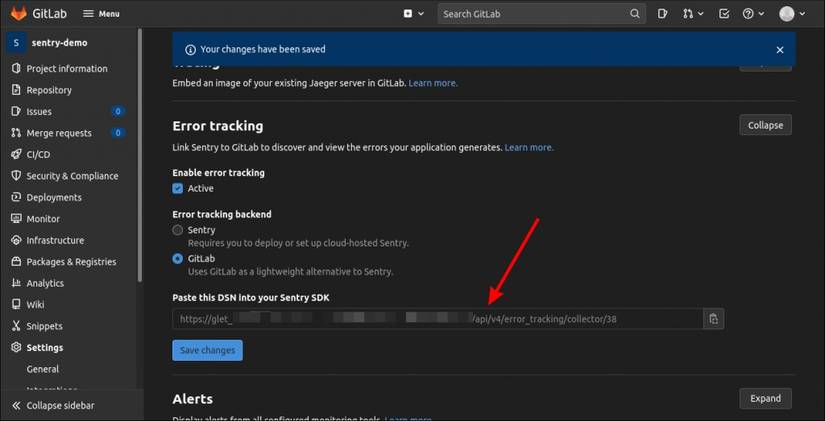Click the Alerts heading
825x421 pixels.
coord(193,399)
